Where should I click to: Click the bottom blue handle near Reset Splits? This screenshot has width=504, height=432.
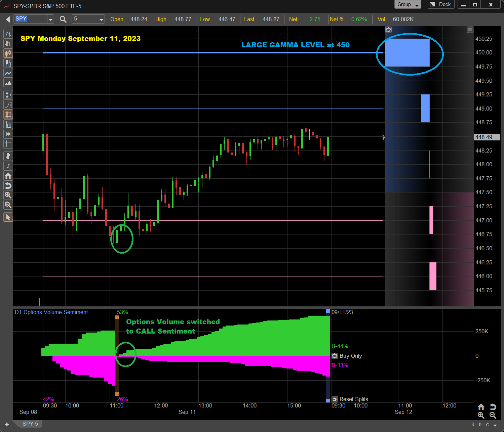(328, 400)
